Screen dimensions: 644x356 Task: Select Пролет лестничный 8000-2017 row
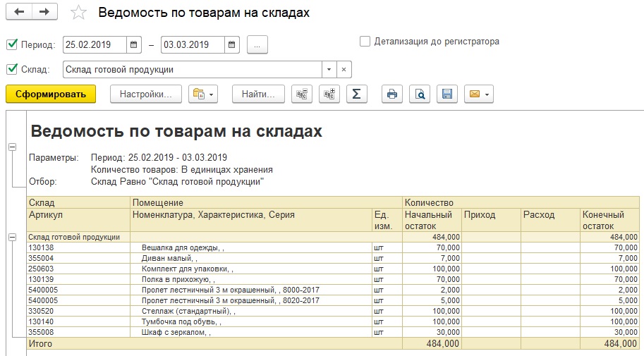(x=333, y=290)
